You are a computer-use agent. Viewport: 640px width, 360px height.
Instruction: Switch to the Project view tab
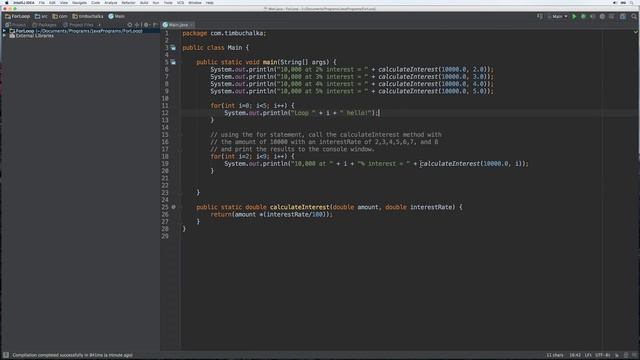[x=16, y=25]
